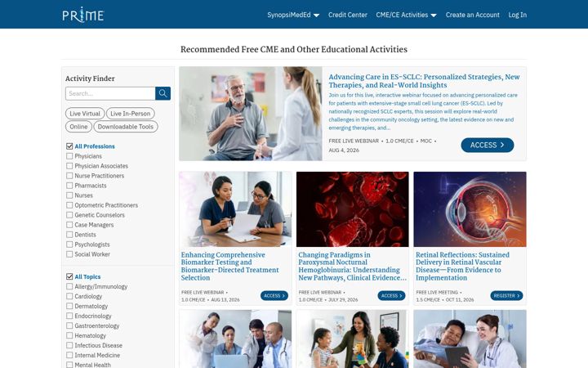
Task: Open the red blood cells thumbnail
Action: coord(353,209)
